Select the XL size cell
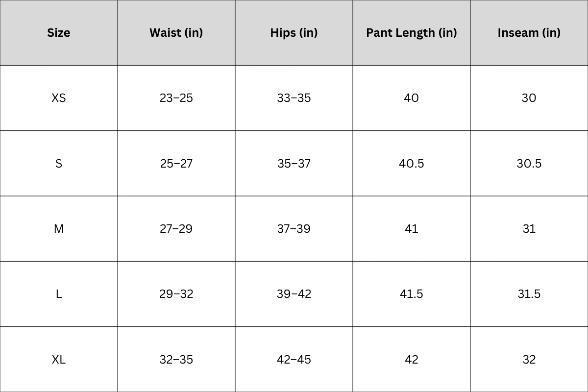This screenshot has height=392, width=588. pos(59,359)
